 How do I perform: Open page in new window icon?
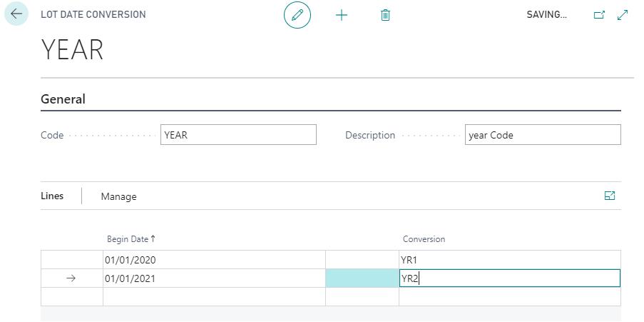point(599,15)
